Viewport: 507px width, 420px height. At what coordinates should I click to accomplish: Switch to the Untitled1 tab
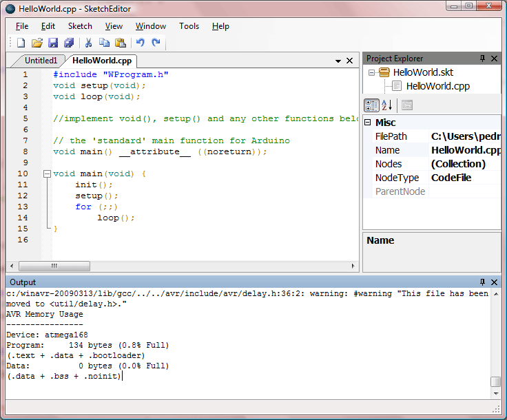[x=41, y=61]
